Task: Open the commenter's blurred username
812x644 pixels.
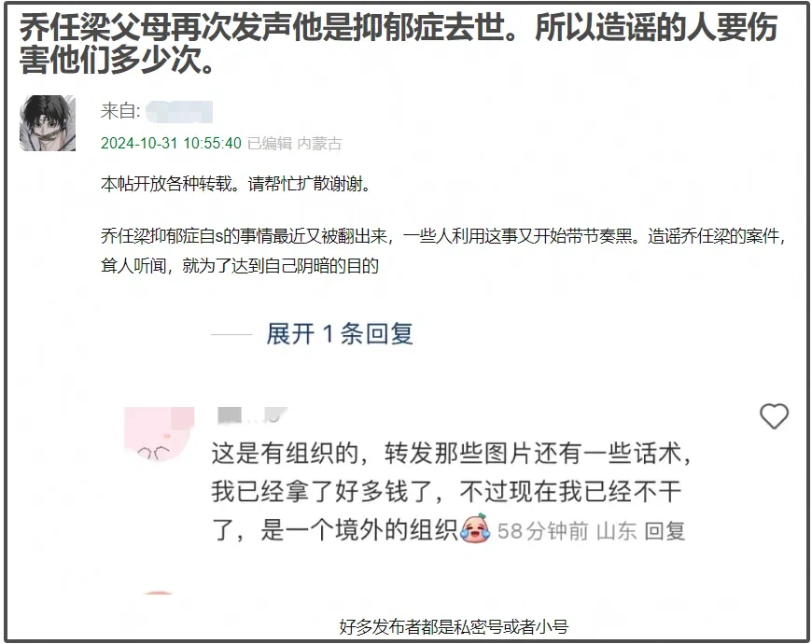Action: [252, 414]
